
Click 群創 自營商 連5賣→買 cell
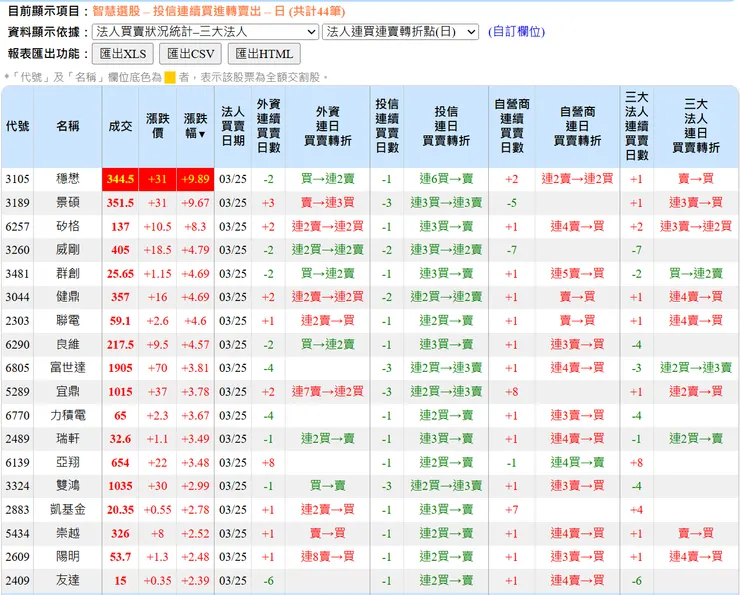point(577,274)
